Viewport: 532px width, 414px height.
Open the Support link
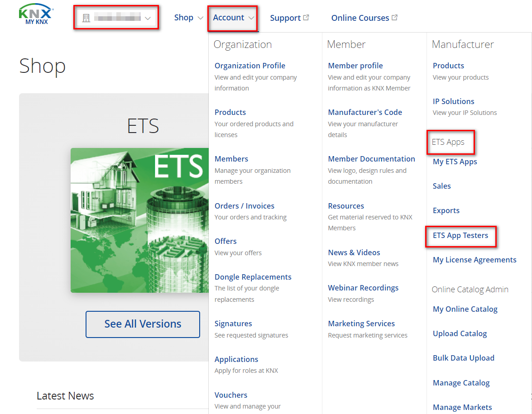pos(285,18)
